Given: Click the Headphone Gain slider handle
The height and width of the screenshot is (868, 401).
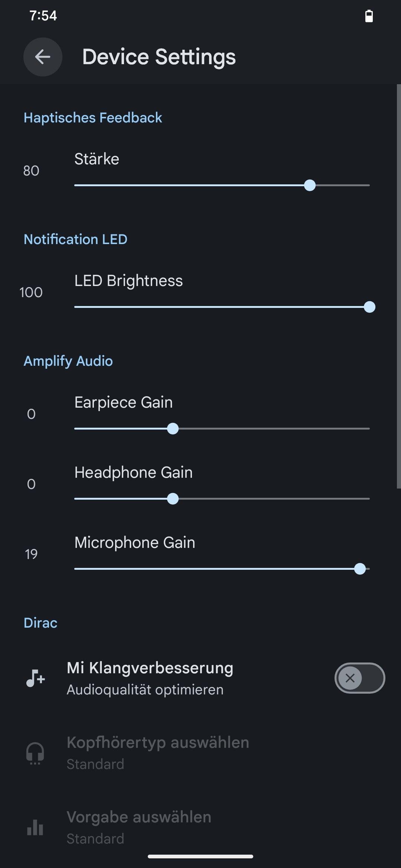Looking at the screenshot, I should 173,499.
